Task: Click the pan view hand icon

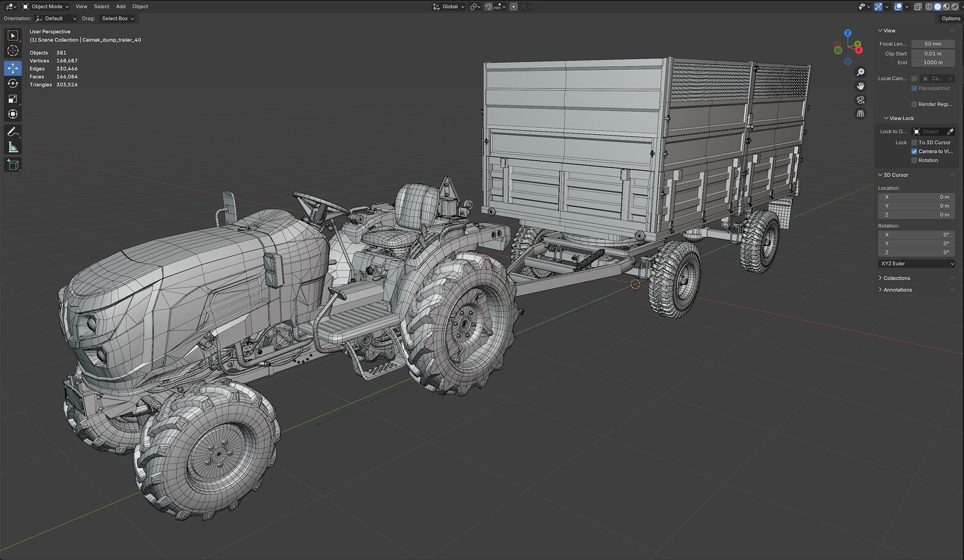Action: 861,86
